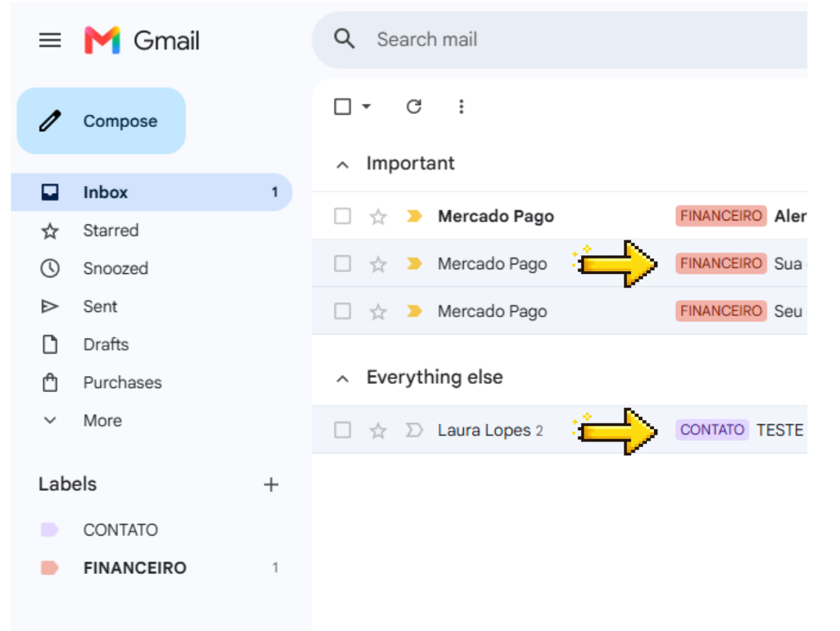Select the bold Mercado Pago email checkbox
This screenshot has height=631, width=840.
tap(343, 216)
